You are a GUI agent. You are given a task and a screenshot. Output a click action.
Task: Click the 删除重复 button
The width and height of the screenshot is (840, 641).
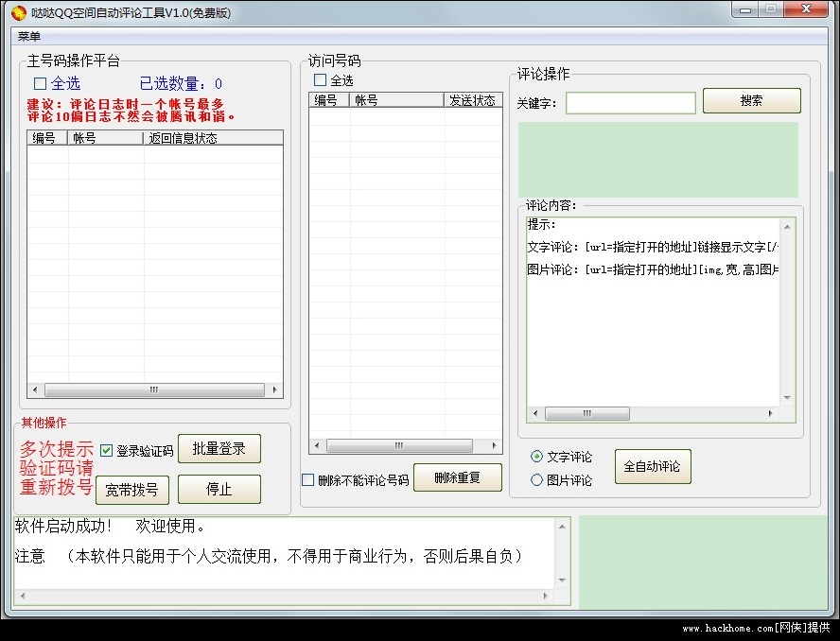tap(458, 477)
